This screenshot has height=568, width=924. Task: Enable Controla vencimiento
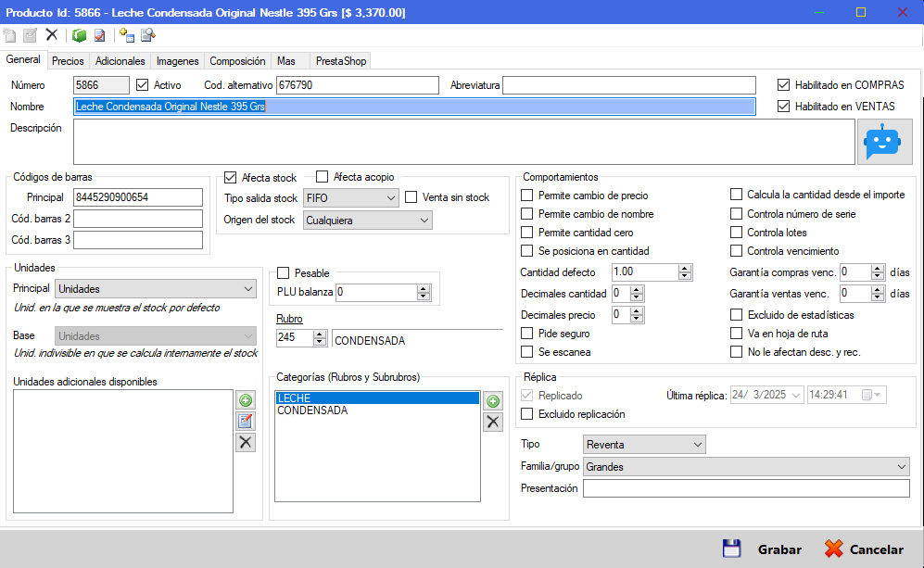click(736, 251)
